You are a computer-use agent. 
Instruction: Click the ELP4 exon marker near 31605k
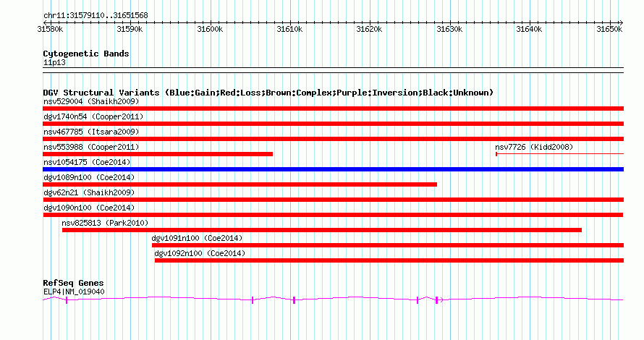[x=253, y=301]
